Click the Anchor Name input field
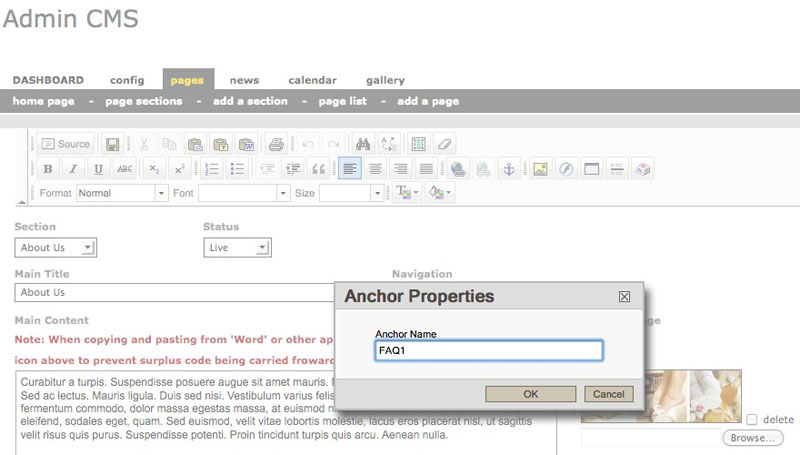This screenshot has width=800, height=455. pos(489,351)
